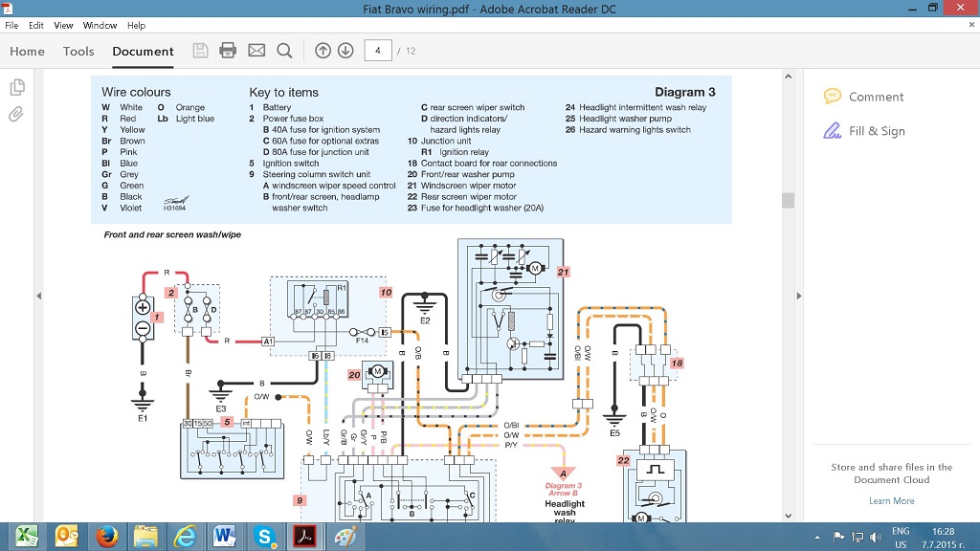Send file by email envelope icon
Screen dimensions: 980x551
point(256,51)
